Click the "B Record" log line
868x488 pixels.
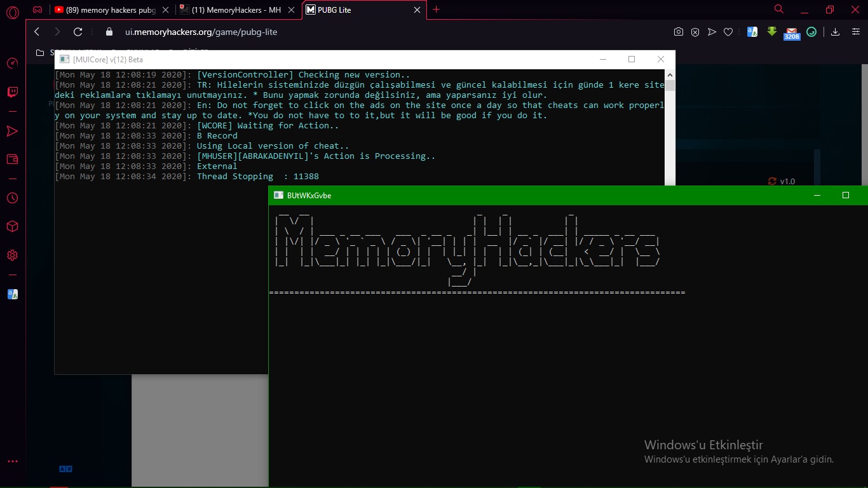217,136
